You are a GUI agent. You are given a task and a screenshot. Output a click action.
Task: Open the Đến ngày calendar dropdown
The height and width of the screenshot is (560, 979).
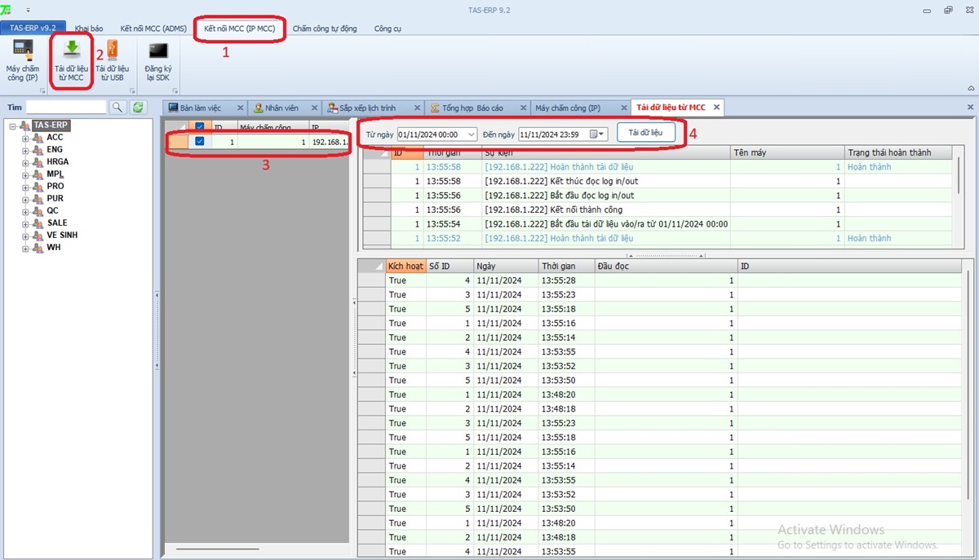597,134
